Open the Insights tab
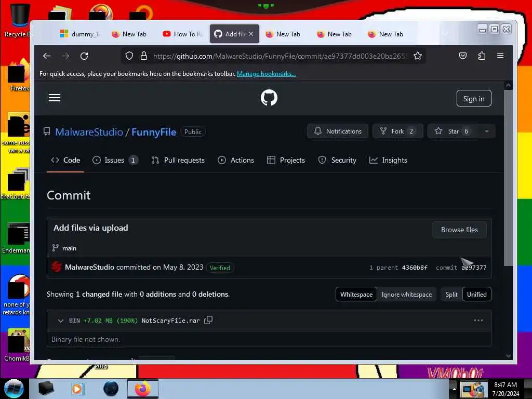Image resolution: width=532 pixels, height=399 pixels. click(388, 160)
